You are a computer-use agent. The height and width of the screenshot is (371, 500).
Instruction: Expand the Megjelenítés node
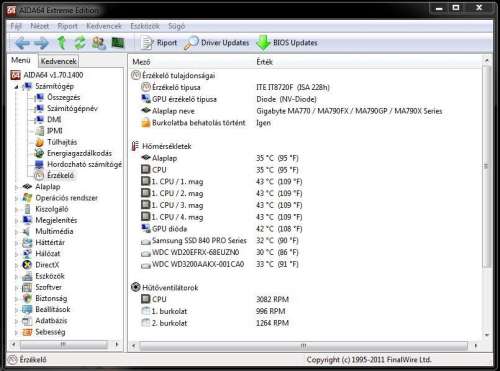pyautogui.click(x=16, y=221)
